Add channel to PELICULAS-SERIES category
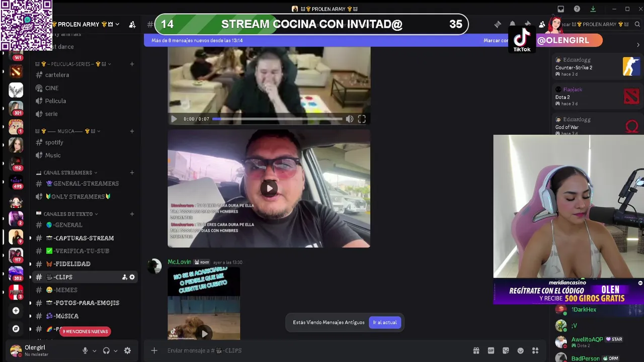This screenshot has width=644, height=362. coord(132,64)
